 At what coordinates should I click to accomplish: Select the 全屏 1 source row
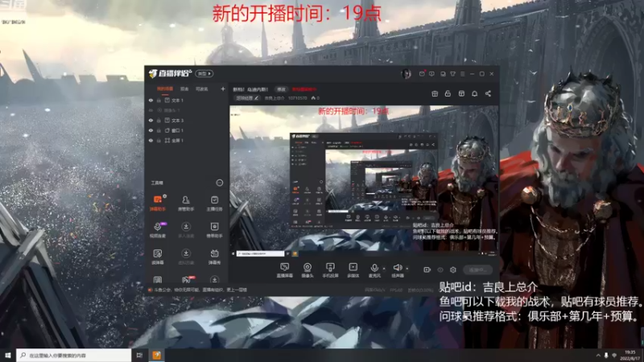pyautogui.click(x=188, y=140)
